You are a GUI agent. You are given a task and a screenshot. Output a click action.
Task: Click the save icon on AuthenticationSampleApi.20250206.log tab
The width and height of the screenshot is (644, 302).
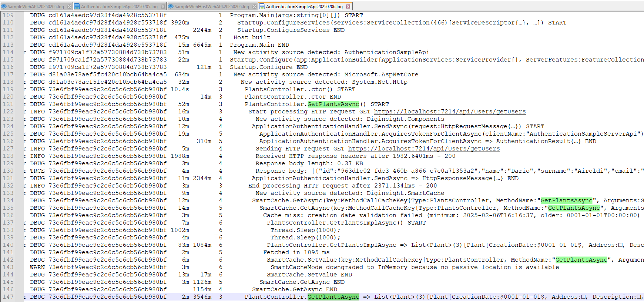pyautogui.click(x=262, y=6)
